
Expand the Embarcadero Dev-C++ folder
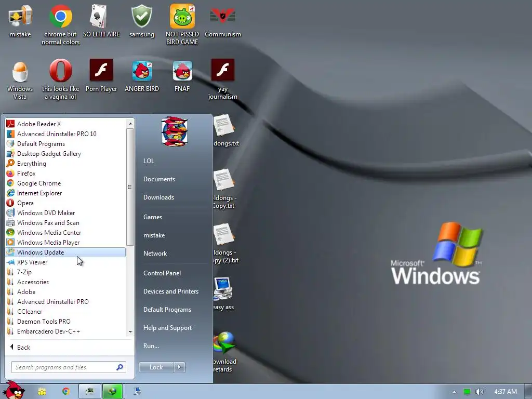pyautogui.click(x=65, y=331)
